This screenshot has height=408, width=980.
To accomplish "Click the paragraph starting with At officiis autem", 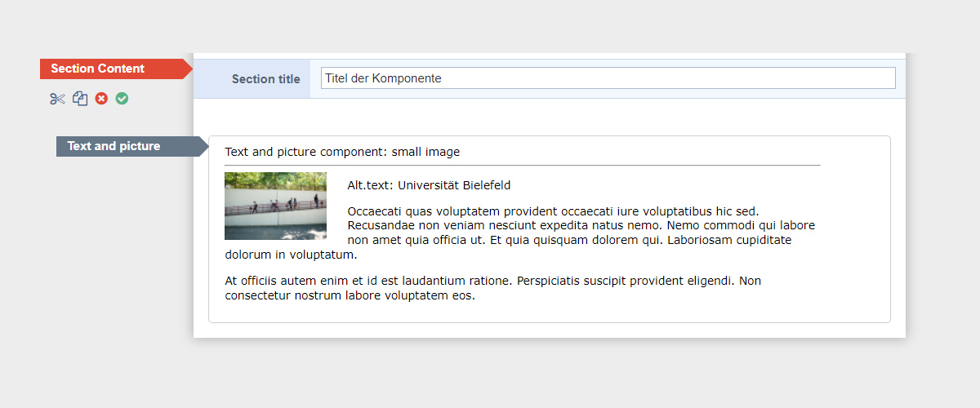I will point(492,288).
